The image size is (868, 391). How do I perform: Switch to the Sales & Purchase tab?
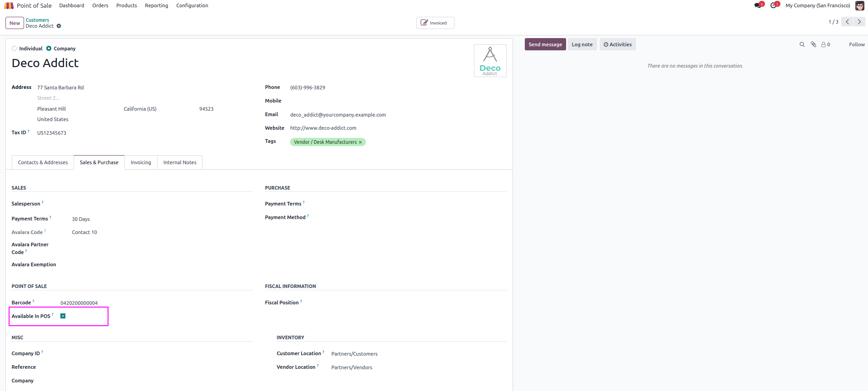point(99,162)
